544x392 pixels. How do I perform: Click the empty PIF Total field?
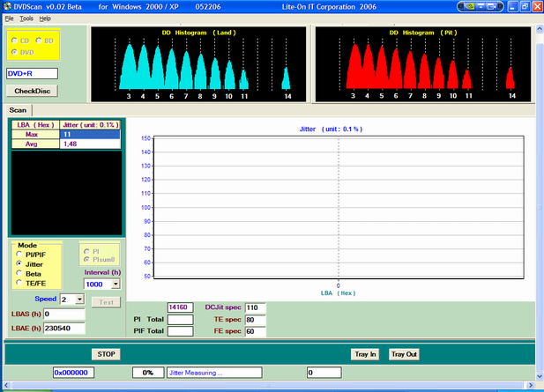[x=181, y=331]
